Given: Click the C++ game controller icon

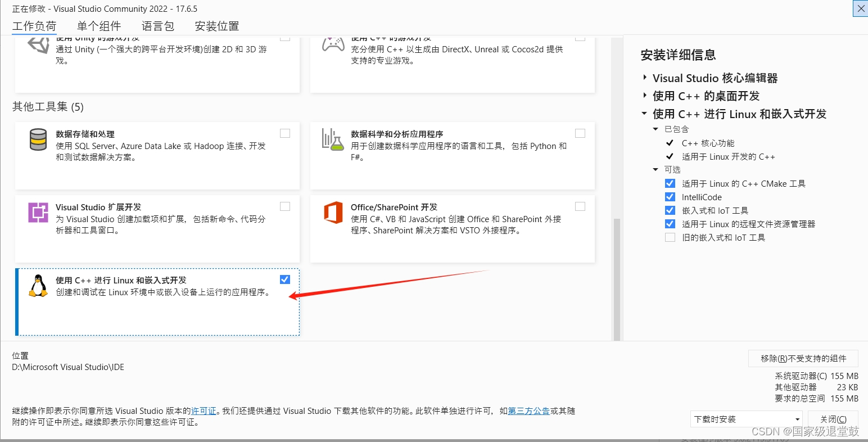Looking at the screenshot, I should [x=333, y=44].
